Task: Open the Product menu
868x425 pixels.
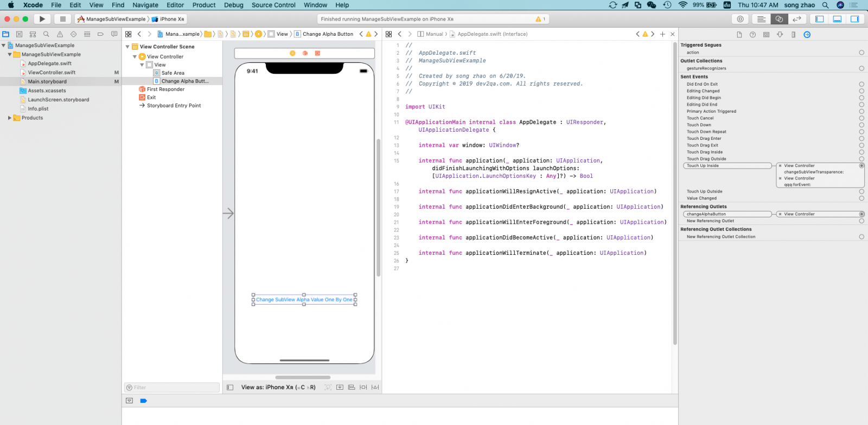Action: tap(204, 5)
